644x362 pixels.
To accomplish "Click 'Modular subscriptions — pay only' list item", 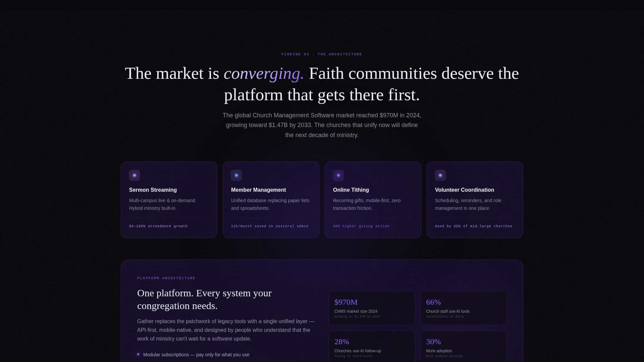I will click(x=196, y=355).
